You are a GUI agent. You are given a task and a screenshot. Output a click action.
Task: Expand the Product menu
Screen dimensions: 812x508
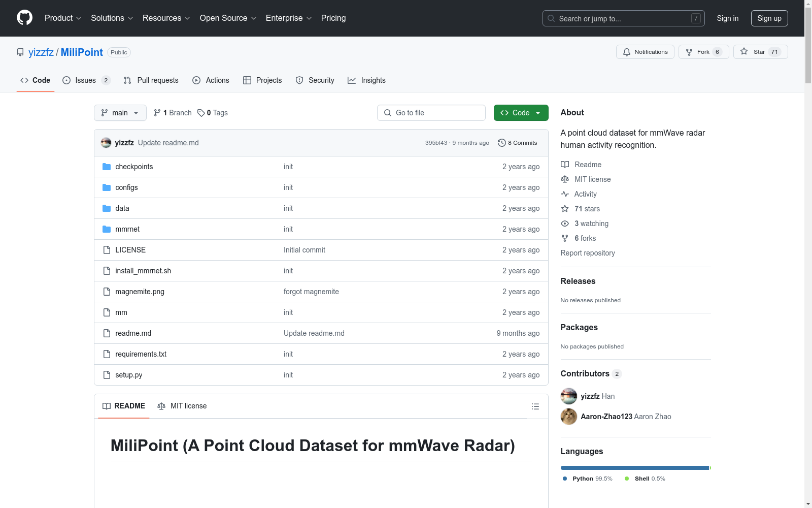click(x=63, y=18)
